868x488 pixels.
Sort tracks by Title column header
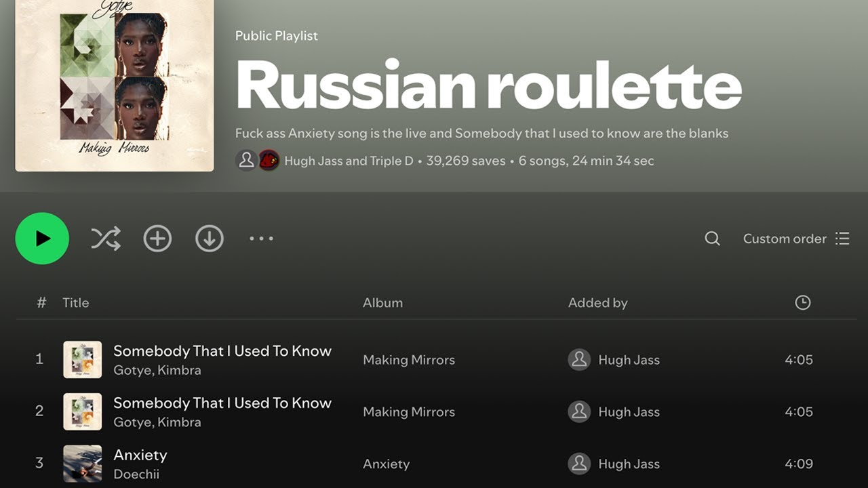76,303
